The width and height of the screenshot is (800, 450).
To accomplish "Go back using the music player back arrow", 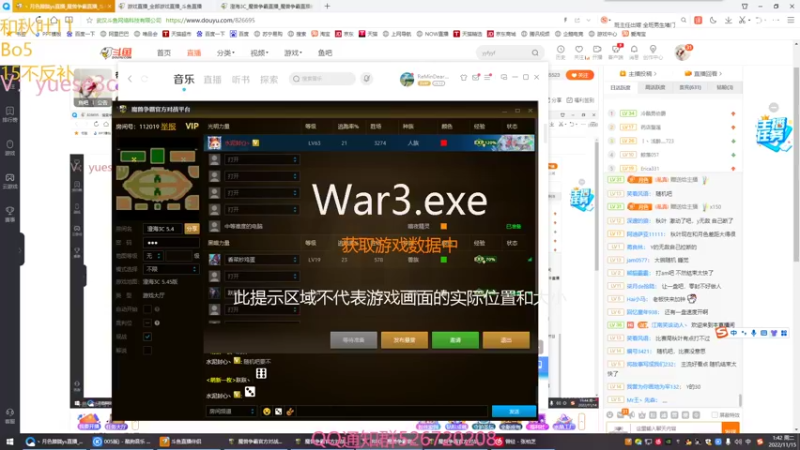I will (x=130, y=79).
